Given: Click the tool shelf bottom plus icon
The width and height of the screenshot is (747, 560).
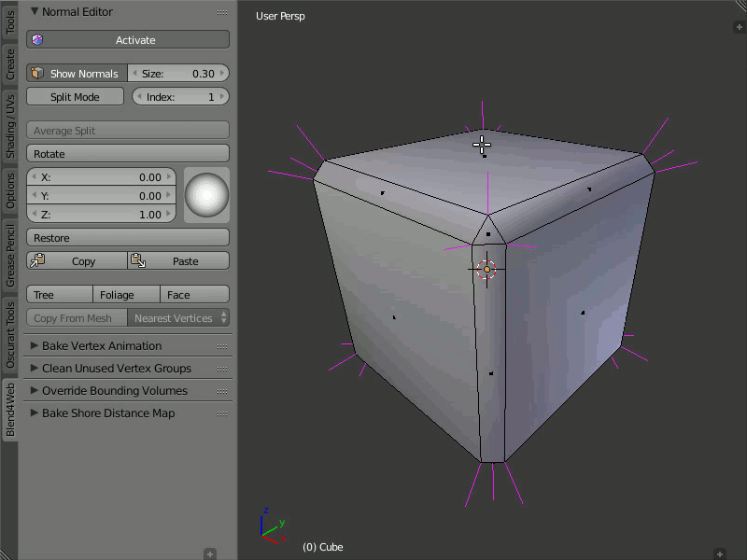Looking at the screenshot, I should pos(210,553).
